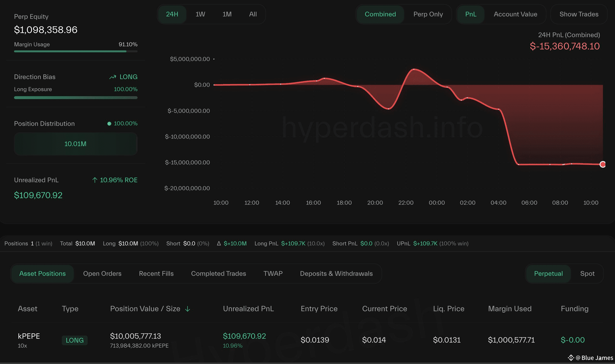615x364 pixels.
Task: Click the Direction Bias trending-up arrow icon
Action: (x=112, y=77)
